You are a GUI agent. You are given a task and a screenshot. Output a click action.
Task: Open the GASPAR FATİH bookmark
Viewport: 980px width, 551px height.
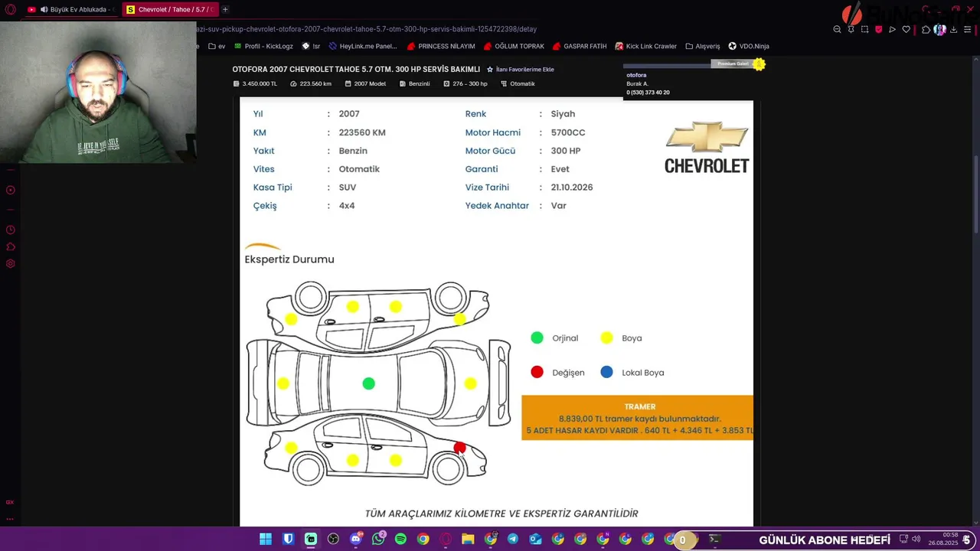580,46
